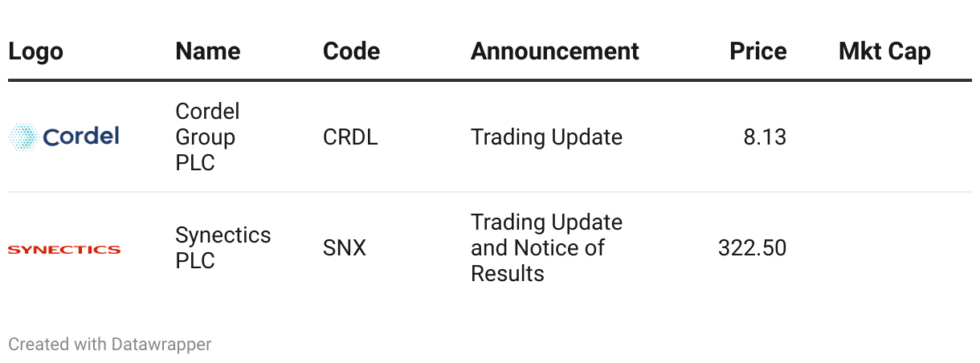
Task: Click the CRDL ticker code
Action: point(350,137)
